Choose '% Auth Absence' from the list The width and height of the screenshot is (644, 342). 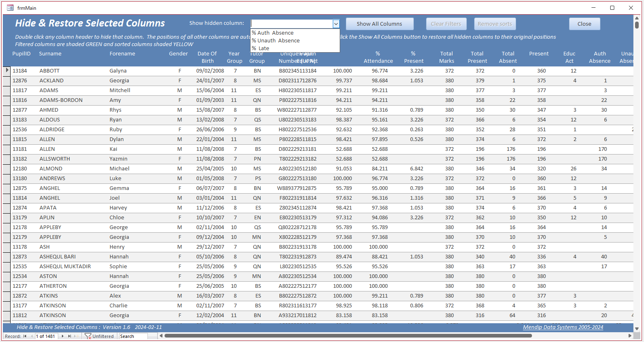coord(295,33)
